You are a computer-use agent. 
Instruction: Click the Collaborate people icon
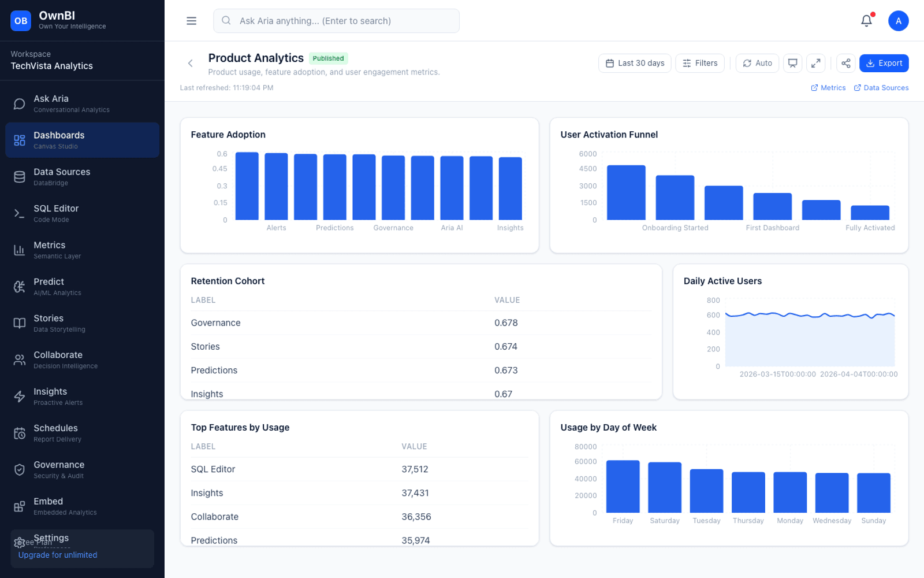[20, 360]
